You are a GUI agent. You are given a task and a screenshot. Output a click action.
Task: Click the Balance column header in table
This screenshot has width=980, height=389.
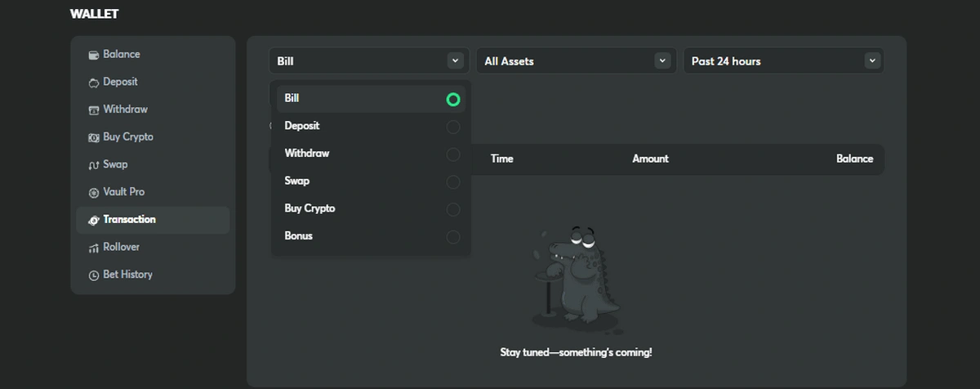click(854, 159)
